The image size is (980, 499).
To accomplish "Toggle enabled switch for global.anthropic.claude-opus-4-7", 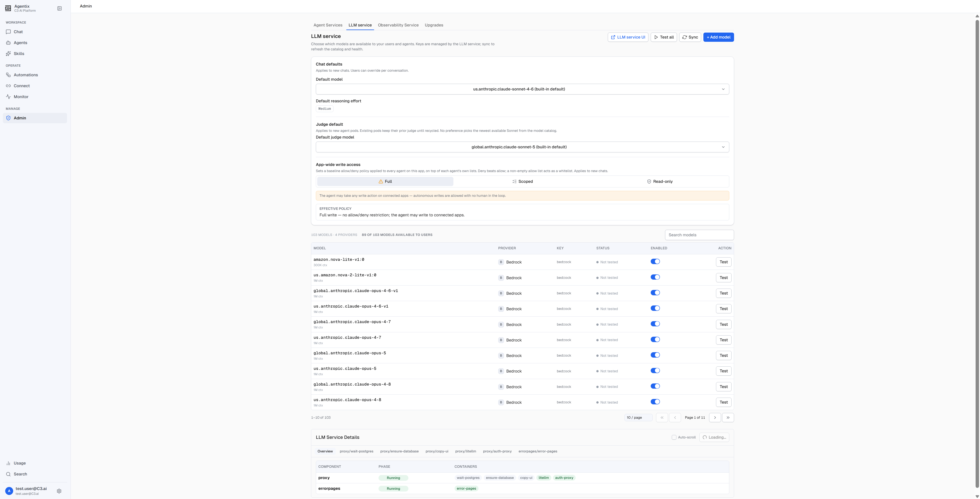I will [655, 324].
